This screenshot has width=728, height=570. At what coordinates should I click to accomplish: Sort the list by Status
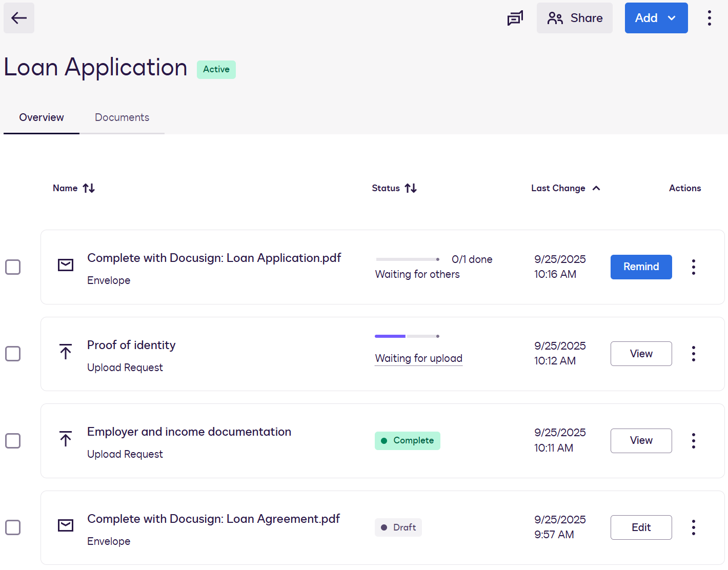click(x=394, y=188)
